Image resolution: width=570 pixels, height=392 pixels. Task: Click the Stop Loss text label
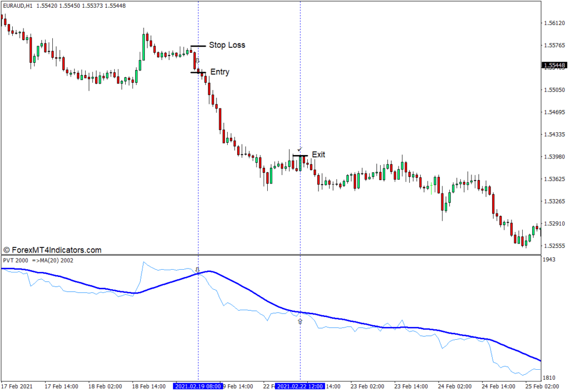227,45
